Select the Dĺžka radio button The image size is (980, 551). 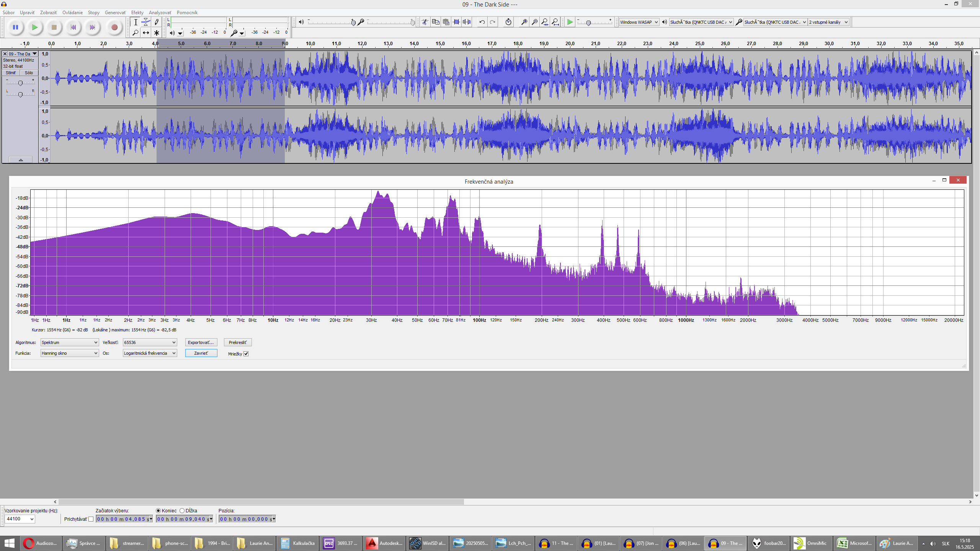coord(182,510)
